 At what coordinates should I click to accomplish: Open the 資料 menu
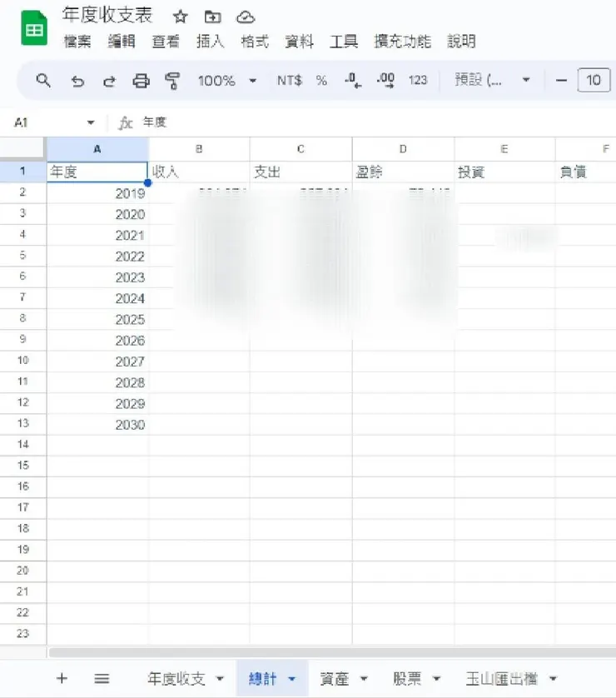click(300, 42)
